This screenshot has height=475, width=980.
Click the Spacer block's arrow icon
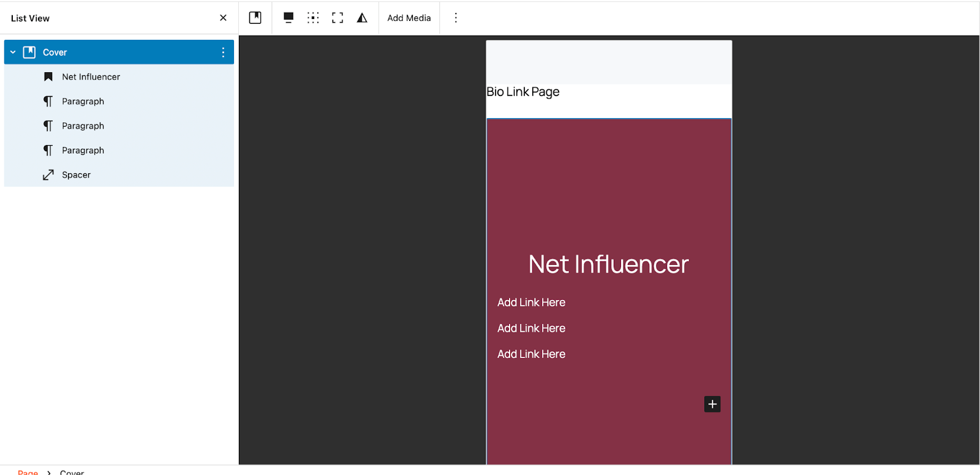tap(48, 175)
